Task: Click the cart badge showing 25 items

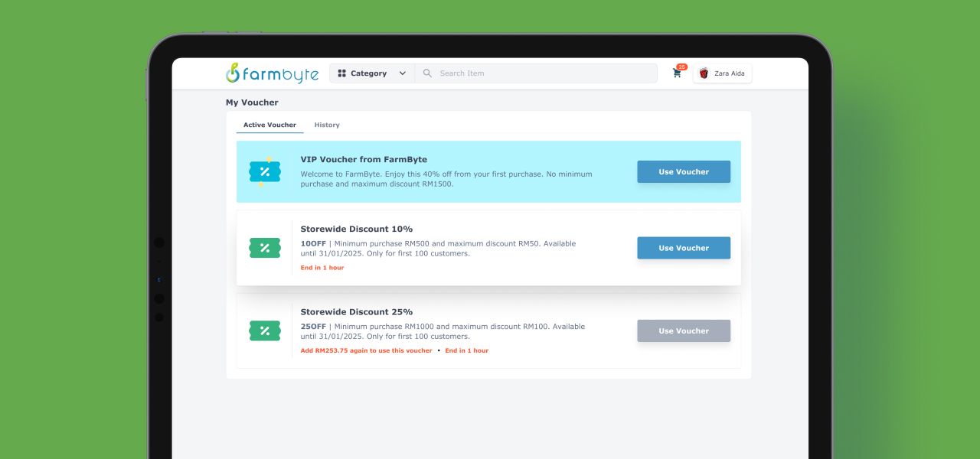Action: [x=682, y=67]
